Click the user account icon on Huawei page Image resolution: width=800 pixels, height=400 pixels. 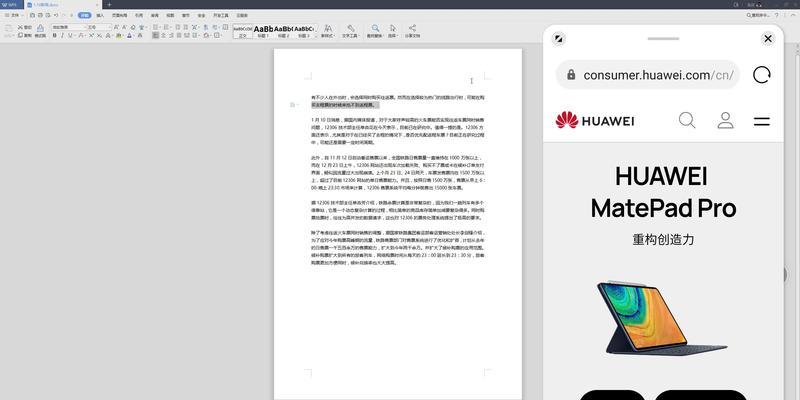pos(725,120)
